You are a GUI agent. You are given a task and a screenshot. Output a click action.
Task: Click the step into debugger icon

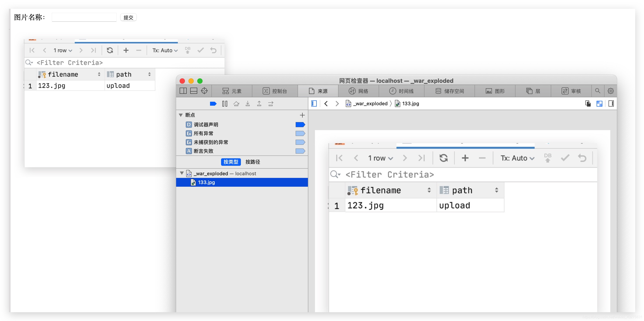pos(248,104)
